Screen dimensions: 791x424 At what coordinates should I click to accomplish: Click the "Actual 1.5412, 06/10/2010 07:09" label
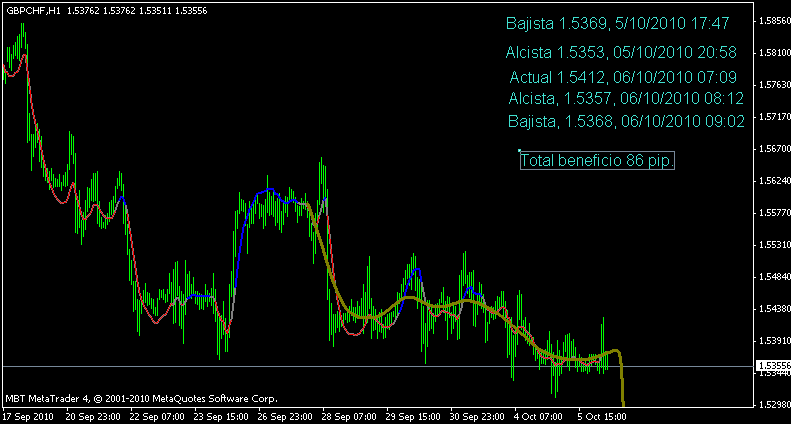622,77
